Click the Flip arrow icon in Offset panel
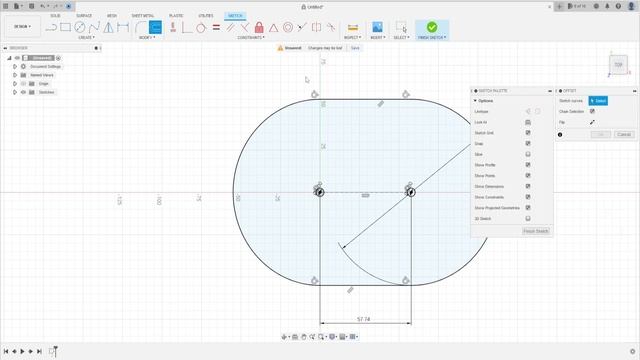Image resolution: width=640 pixels, height=360 pixels. pyautogui.click(x=592, y=122)
